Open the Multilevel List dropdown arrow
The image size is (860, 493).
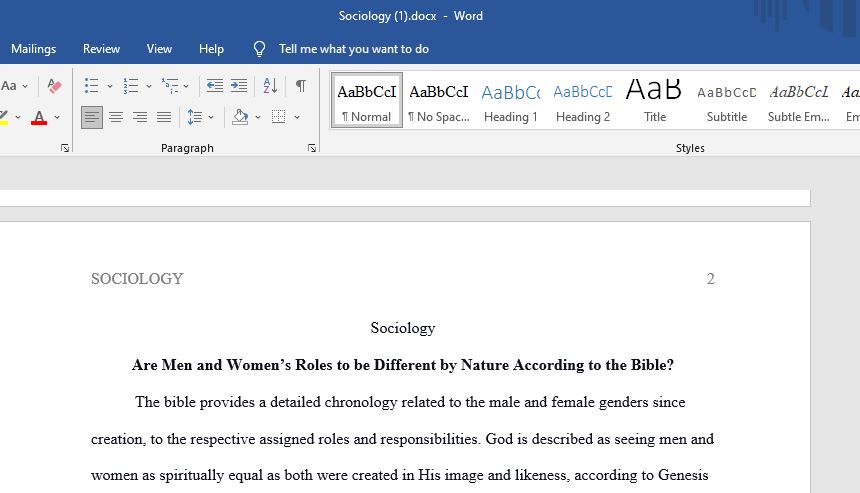(x=186, y=86)
